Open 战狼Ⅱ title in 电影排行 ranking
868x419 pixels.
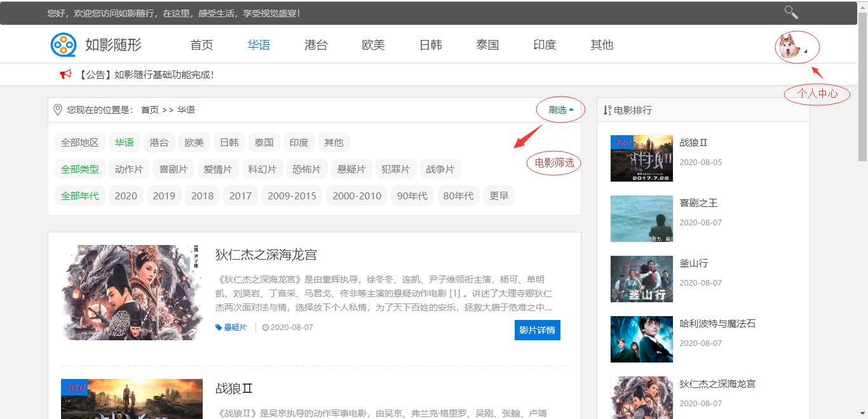[x=694, y=143]
